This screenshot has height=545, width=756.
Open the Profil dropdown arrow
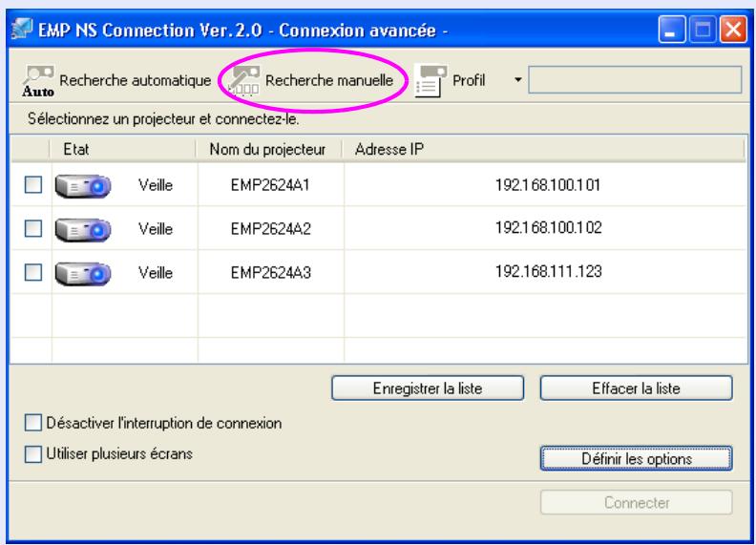517,79
